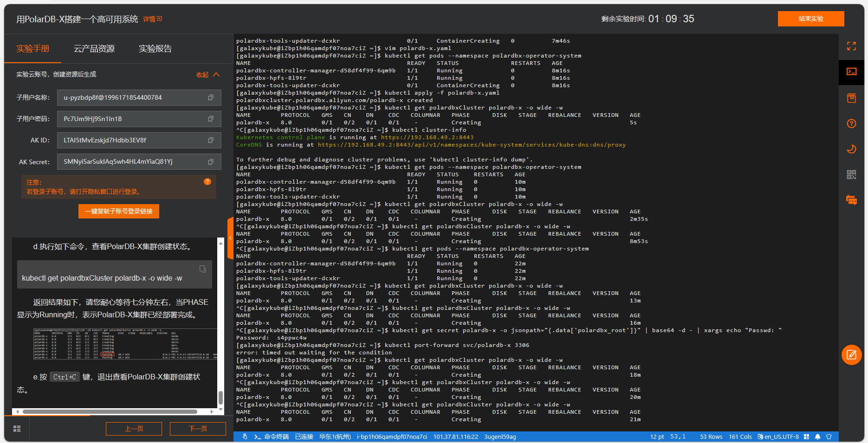This screenshot has width=868, height=443.
Task: Click the mouse icon in the terminal status bar
Action: coord(245,437)
